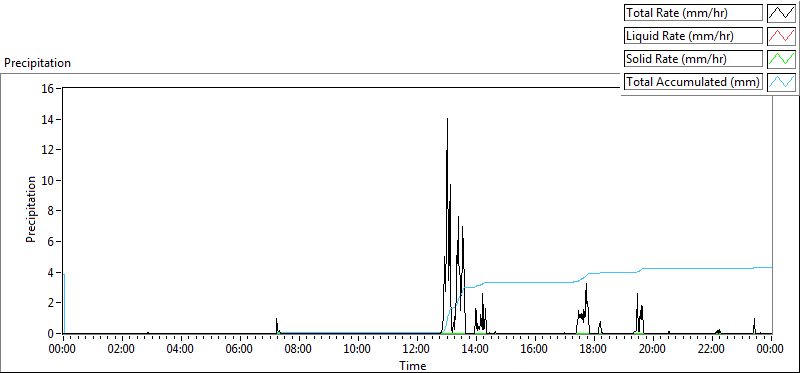Open the Total Rate plot style icon

pyautogui.click(x=781, y=13)
